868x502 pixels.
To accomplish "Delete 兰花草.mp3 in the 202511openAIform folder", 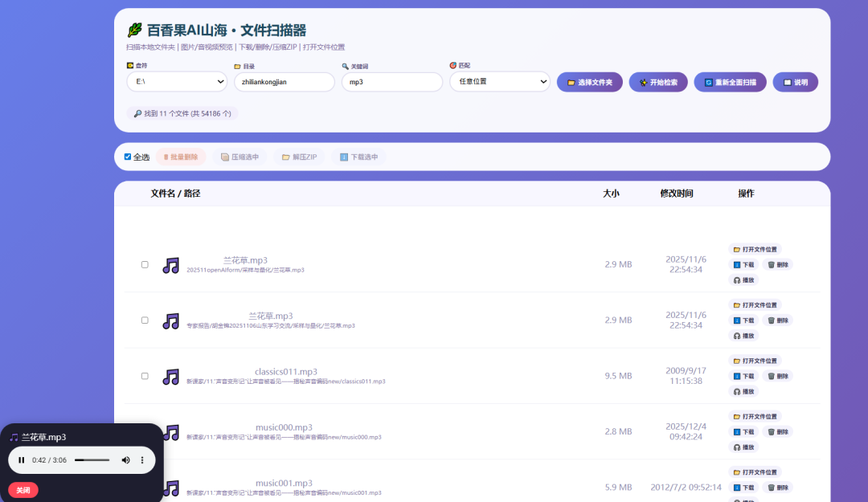I will pyautogui.click(x=778, y=264).
